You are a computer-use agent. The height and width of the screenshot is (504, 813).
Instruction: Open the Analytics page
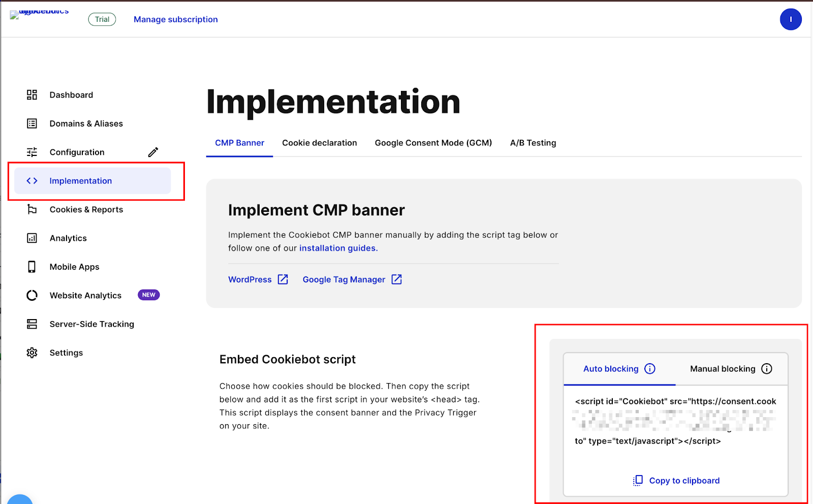pyautogui.click(x=68, y=238)
